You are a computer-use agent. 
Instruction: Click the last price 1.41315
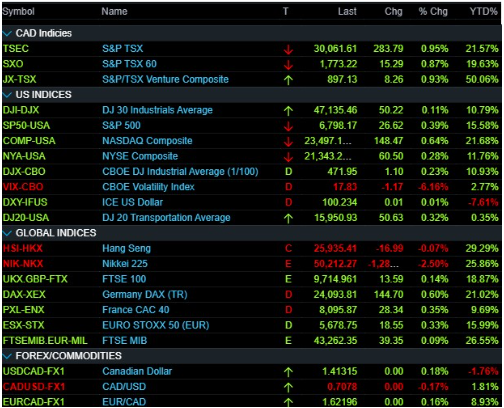click(x=339, y=371)
